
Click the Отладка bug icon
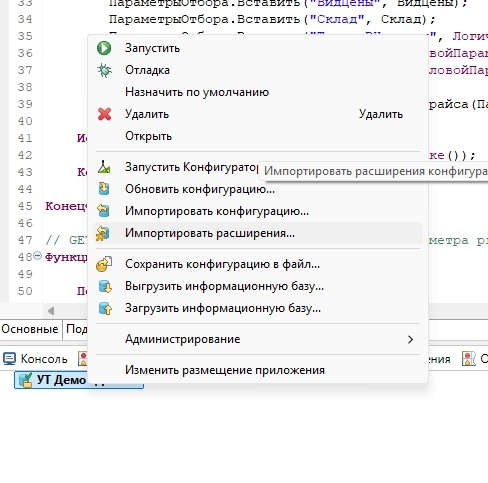tap(104, 70)
